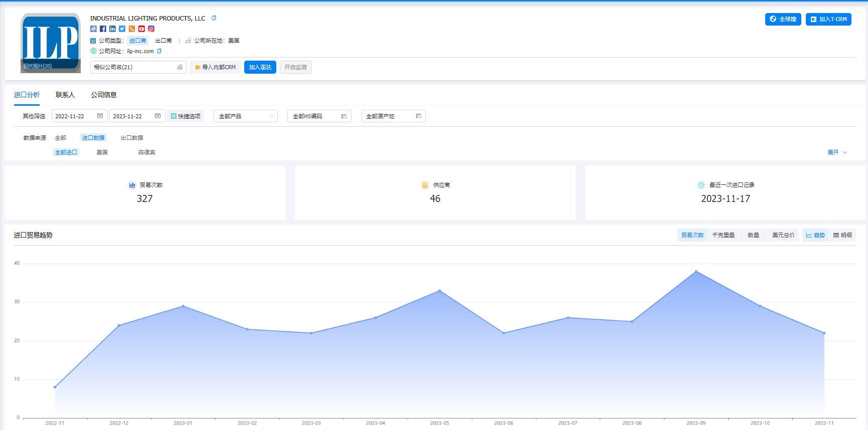Switch to the 联系人 tab
This screenshot has width=868, height=430.
tap(65, 95)
